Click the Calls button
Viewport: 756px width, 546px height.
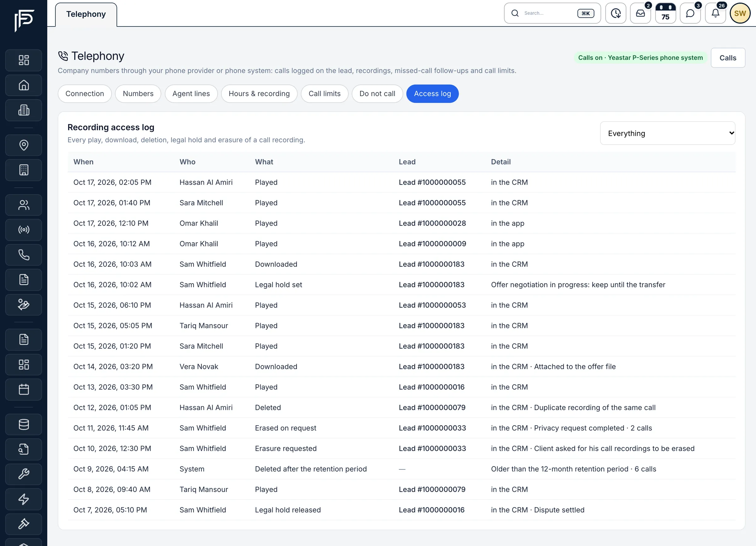(x=728, y=58)
